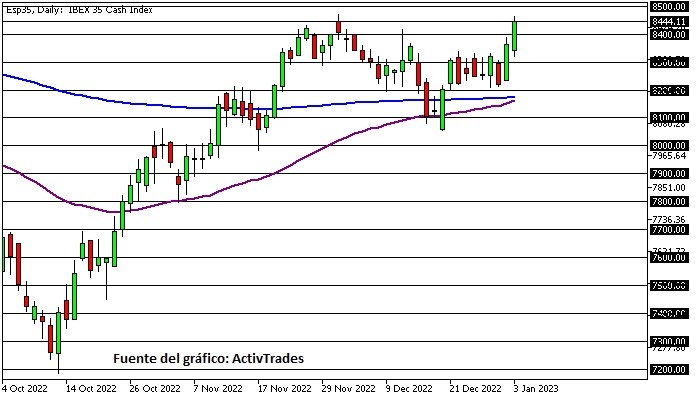Click the 7736.36 price axis value
Image resolution: width=700 pixels, height=400 pixels.
coord(666,219)
